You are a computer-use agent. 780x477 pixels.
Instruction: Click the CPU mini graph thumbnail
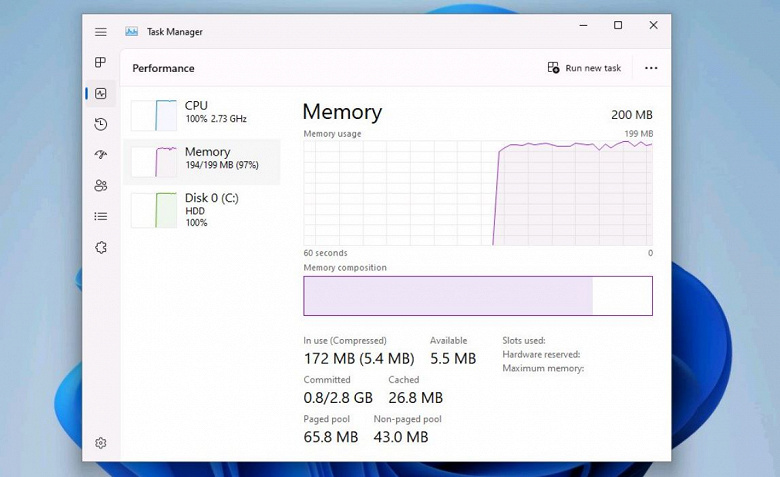click(x=154, y=115)
